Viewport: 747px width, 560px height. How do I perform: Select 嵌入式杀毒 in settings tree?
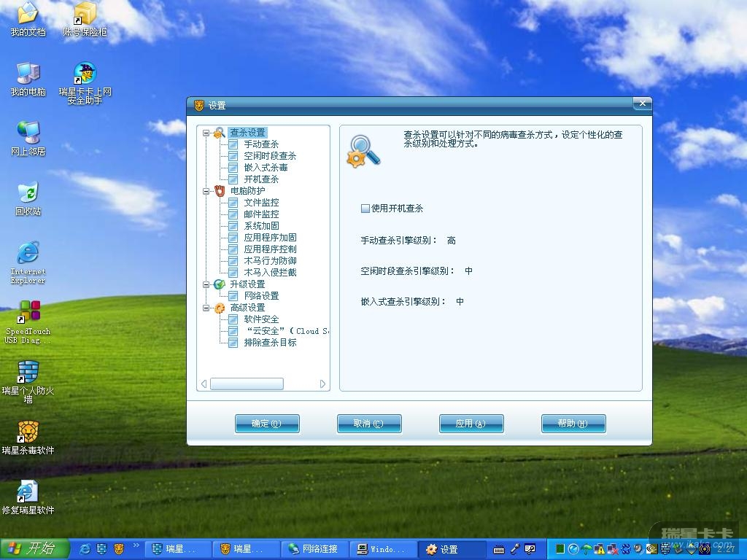pos(266,168)
